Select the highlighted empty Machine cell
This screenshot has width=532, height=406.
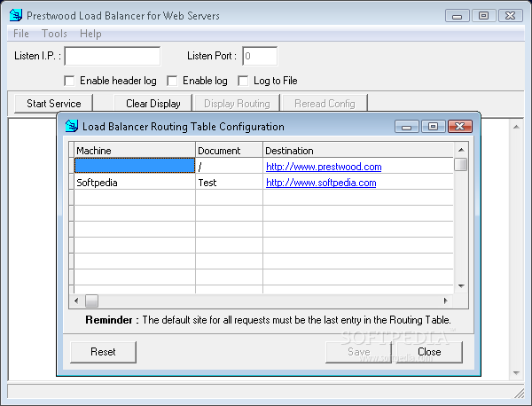pos(135,166)
